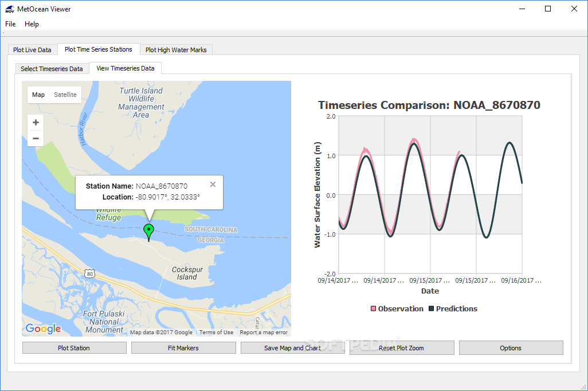Maximize the MetOcean Viewer window
This screenshot has height=391, width=588.
(x=548, y=9)
